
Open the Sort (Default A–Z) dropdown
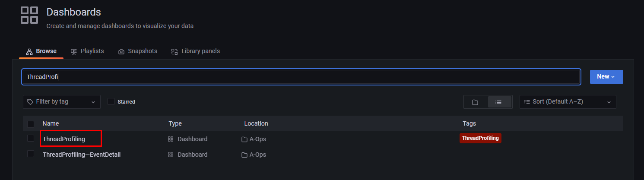(x=568, y=102)
